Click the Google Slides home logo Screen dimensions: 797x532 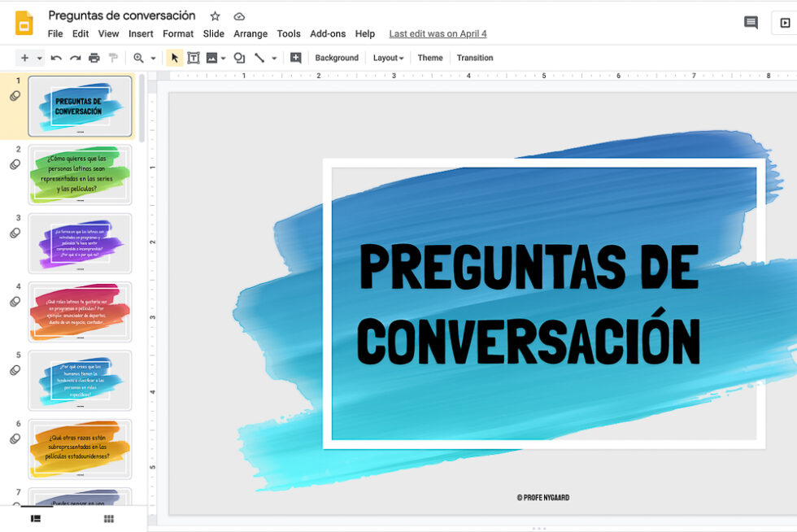click(24, 23)
